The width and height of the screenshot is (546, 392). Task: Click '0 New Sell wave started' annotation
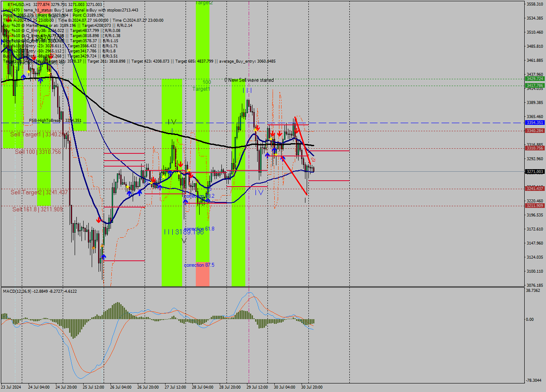[x=250, y=80]
